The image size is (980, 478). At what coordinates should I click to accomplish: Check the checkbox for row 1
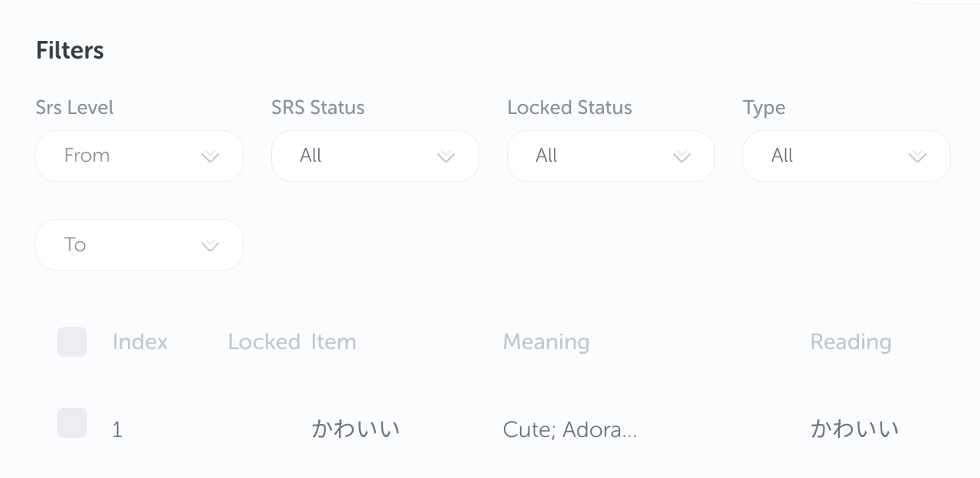[x=72, y=423]
